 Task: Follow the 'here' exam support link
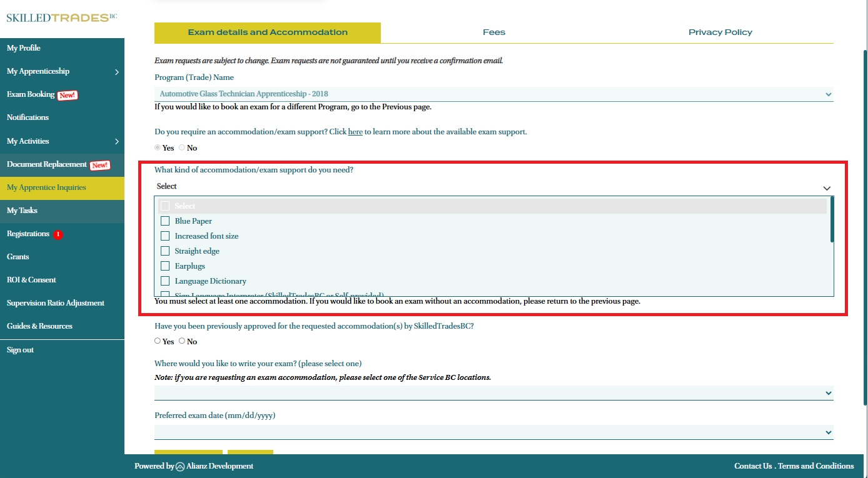[355, 132]
